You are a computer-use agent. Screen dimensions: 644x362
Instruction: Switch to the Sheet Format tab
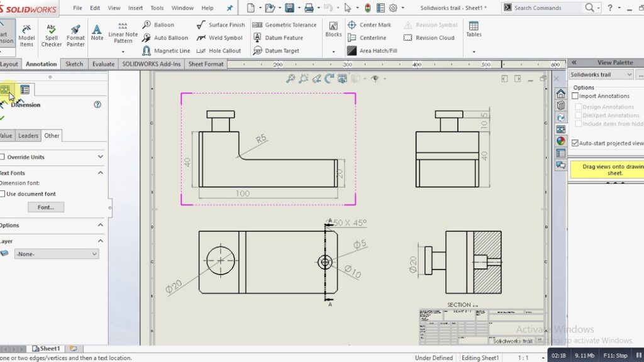coord(206,64)
